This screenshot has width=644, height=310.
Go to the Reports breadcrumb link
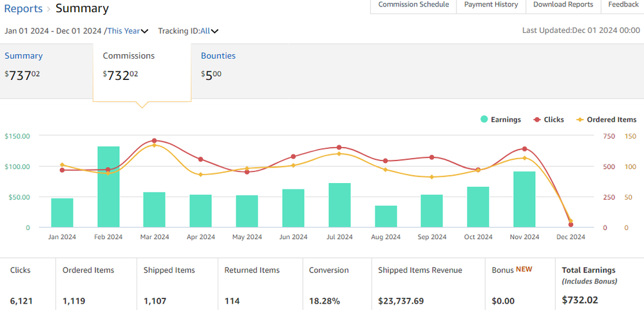(23, 8)
